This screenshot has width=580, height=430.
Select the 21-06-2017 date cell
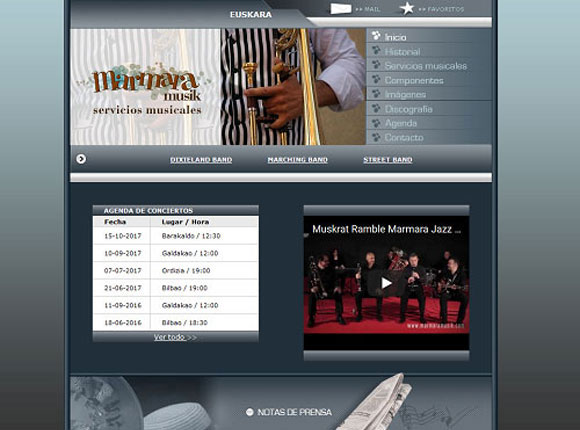click(x=122, y=288)
